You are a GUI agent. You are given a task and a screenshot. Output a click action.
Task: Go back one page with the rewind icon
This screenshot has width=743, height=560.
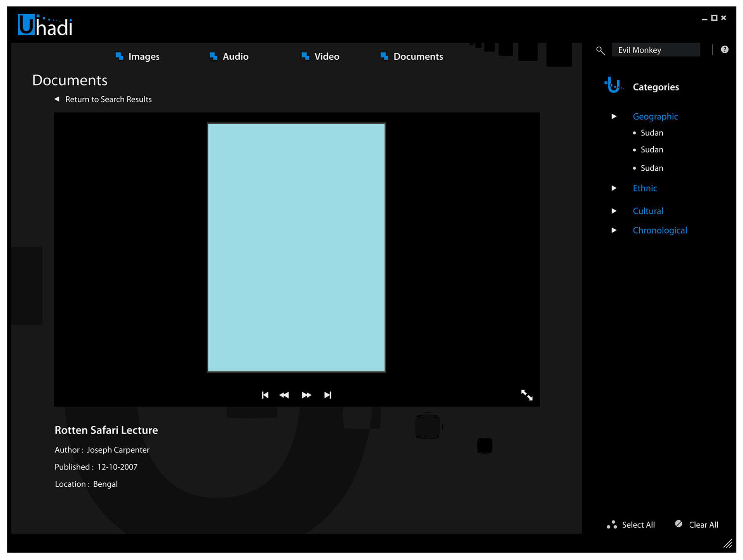click(x=284, y=395)
